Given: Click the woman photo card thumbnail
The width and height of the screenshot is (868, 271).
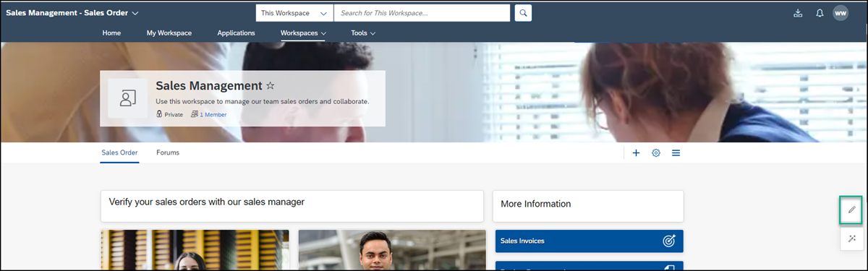Looking at the screenshot, I should [x=195, y=250].
